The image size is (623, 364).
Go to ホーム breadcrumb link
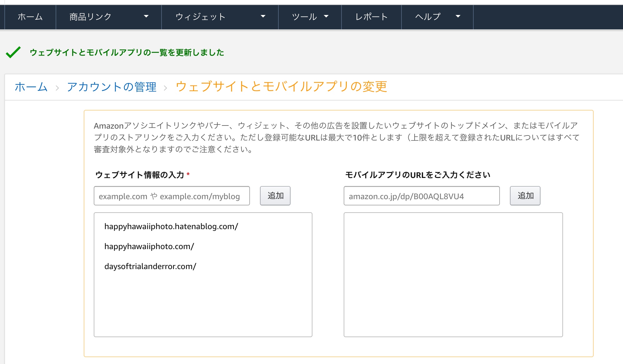(31, 87)
